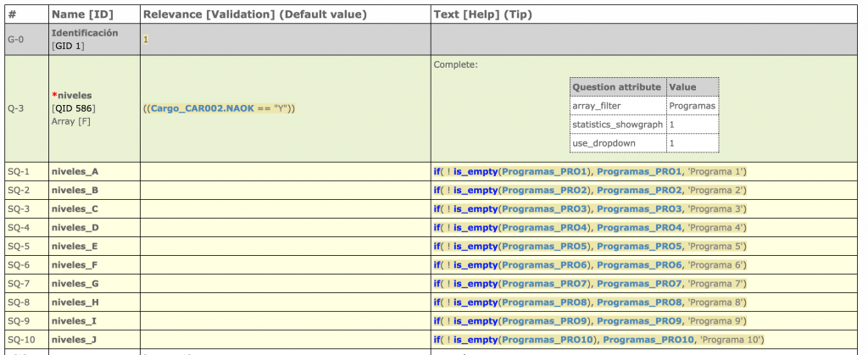The image size is (868, 355).
Task: Open subquestion niveles_B
Action: point(75,191)
